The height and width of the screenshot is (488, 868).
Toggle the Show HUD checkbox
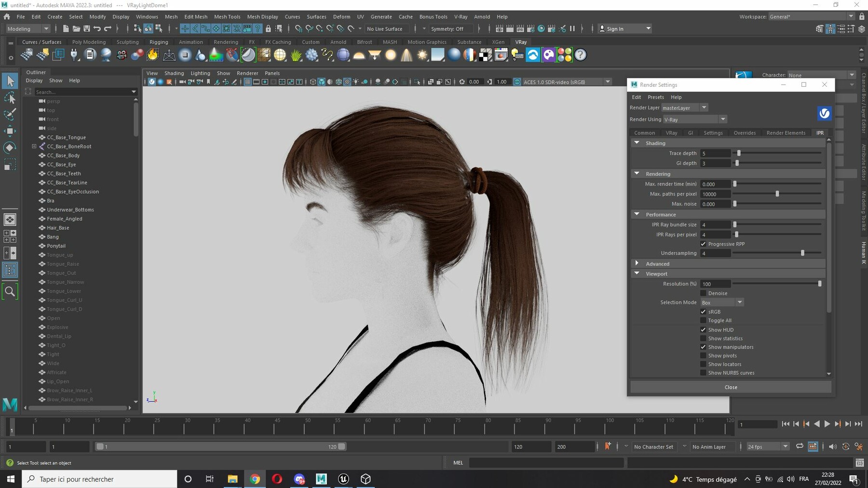[703, 330]
